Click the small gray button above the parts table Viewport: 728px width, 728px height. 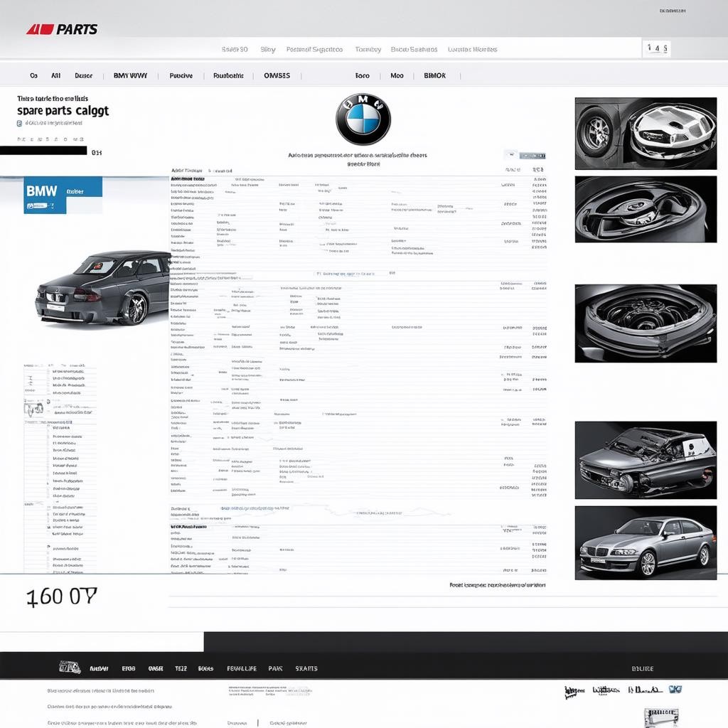532,156
